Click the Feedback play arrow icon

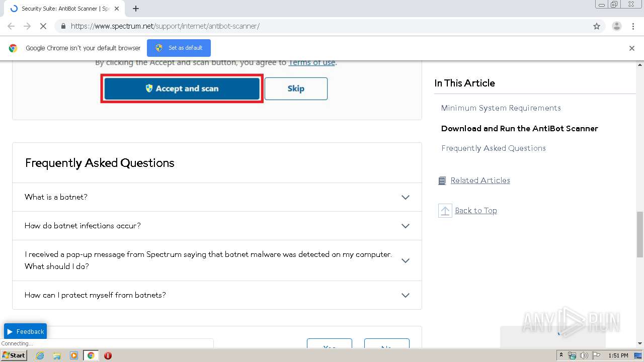[x=10, y=332]
